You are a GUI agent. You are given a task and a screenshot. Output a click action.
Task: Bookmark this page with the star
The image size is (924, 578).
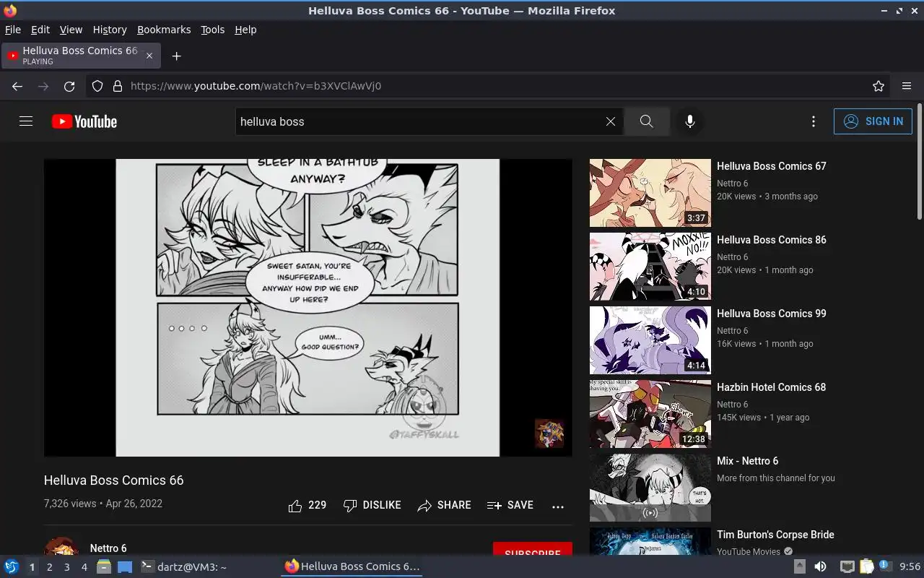click(x=879, y=86)
